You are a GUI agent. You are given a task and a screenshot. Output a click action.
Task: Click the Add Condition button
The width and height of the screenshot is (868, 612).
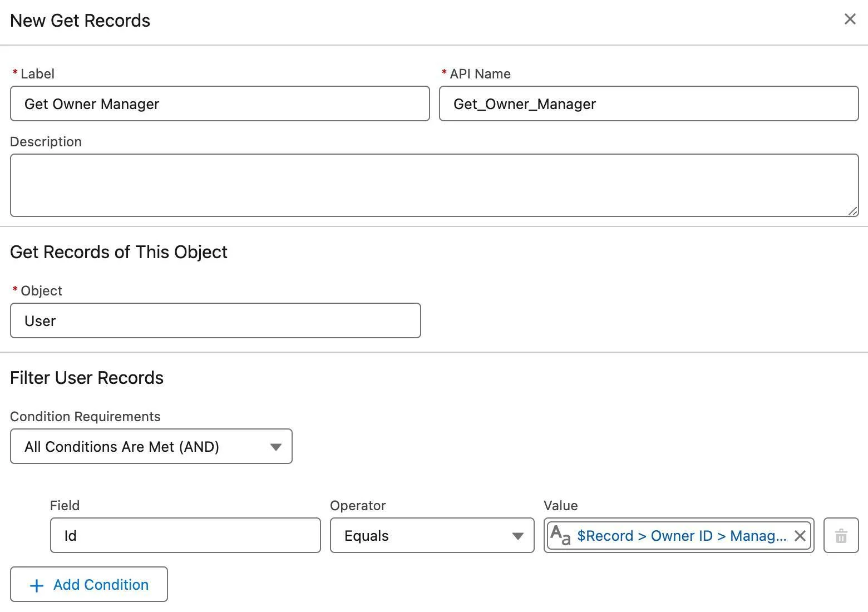pos(88,585)
